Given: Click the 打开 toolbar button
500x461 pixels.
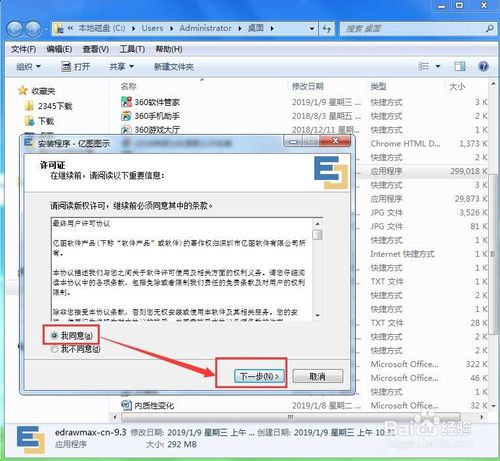Looking at the screenshot, I should (76, 67).
